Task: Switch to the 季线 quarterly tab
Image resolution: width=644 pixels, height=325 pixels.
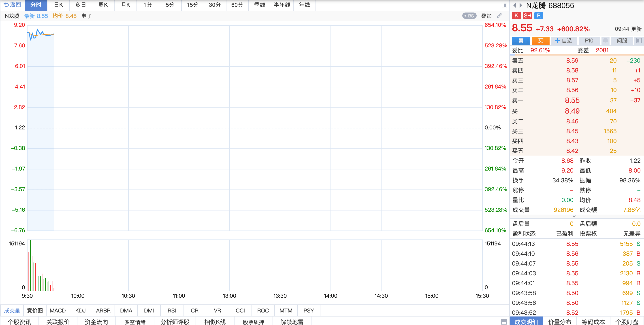Action: (x=260, y=5)
